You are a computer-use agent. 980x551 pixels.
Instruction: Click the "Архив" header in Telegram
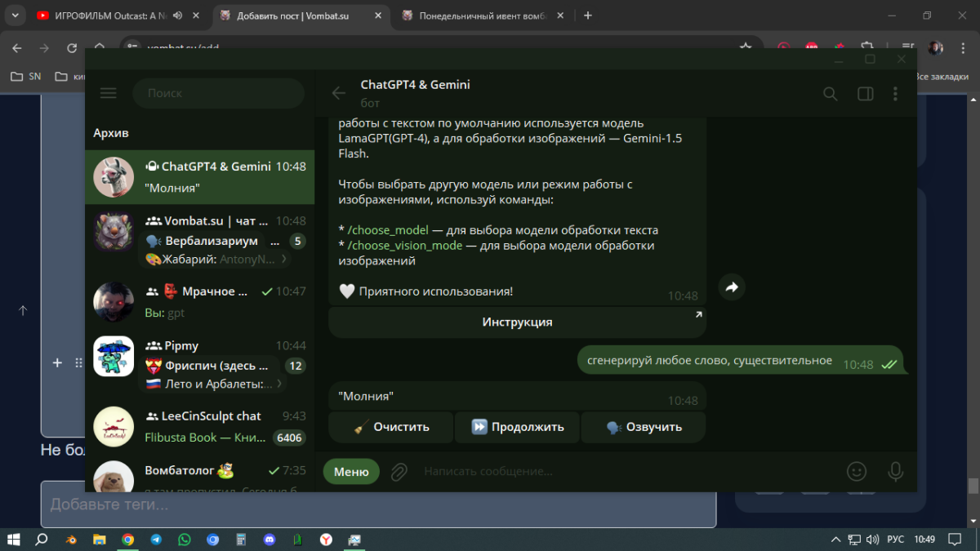(x=111, y=133)
